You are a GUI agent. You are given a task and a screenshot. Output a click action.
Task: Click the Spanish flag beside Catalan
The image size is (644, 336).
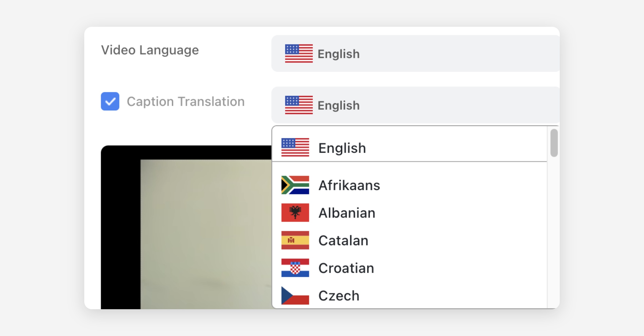coord(295,240)
